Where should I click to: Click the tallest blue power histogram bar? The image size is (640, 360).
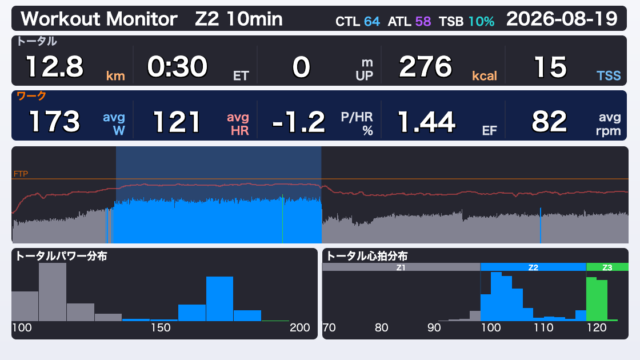(x=220, y=299)
